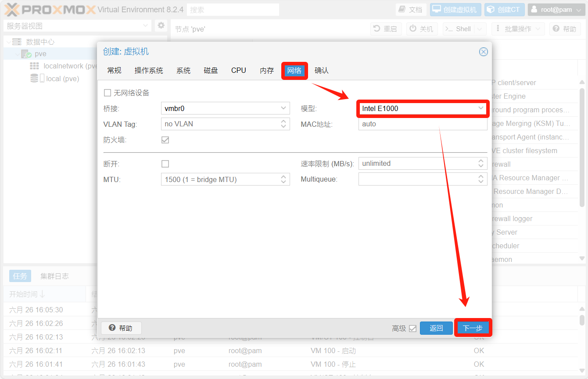Click the pve node icon in tree
The image size is (588, 379).
tap(26, 54)
